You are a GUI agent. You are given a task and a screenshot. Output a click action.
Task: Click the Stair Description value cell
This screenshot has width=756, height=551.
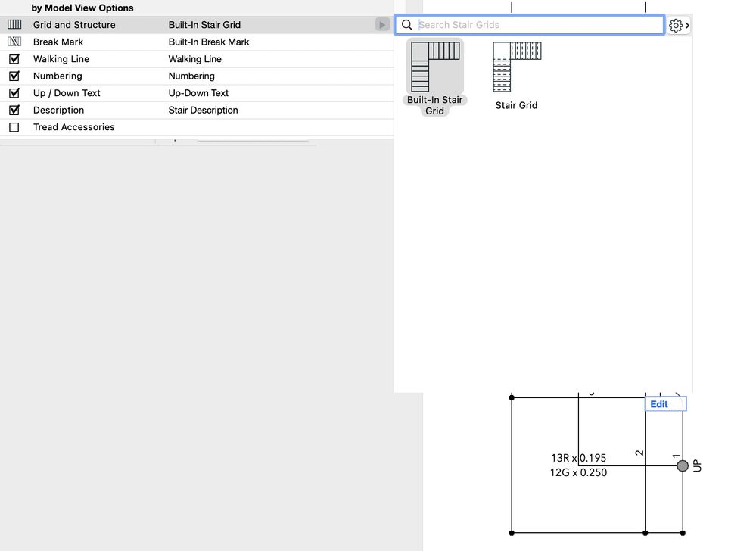coord(203,110)
